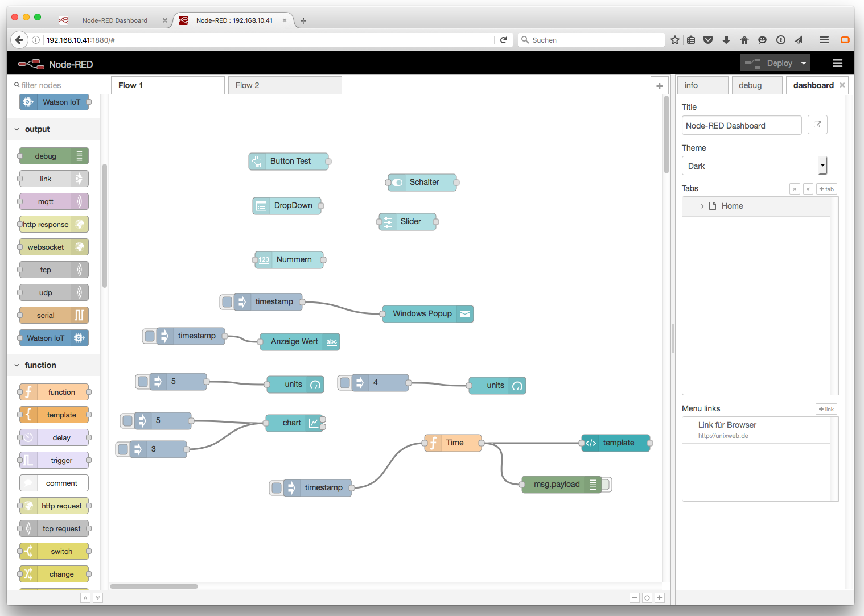Viewport: 864px width, 616px height.
Task: Trigger the inject button on the '5' node
Action: 142,381
